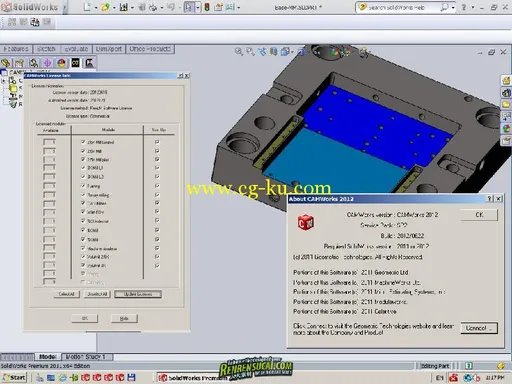
Task: Open the CAMWorks feature tree tab icon
Action: pyautogui.click(x=76, y=63)
